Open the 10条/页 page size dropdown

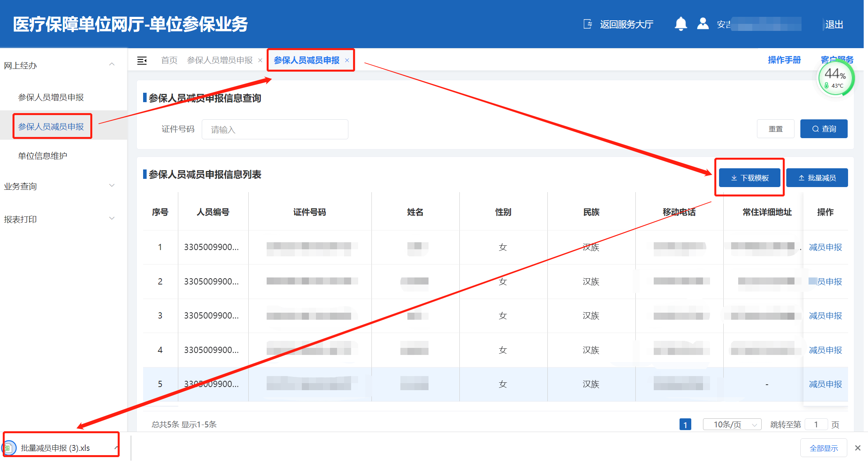point(732,424)
